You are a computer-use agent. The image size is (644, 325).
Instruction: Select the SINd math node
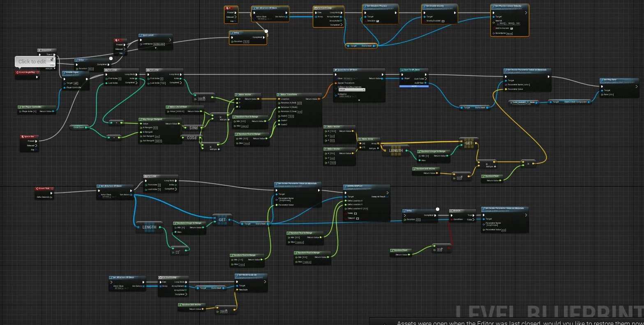pos(193,128)
